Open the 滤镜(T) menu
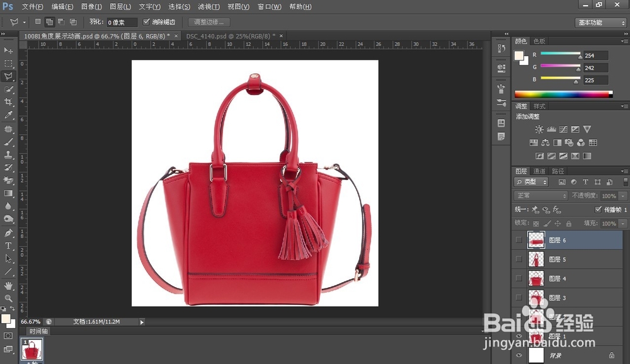Screen dimensions: 630x364 pos(209,7)
